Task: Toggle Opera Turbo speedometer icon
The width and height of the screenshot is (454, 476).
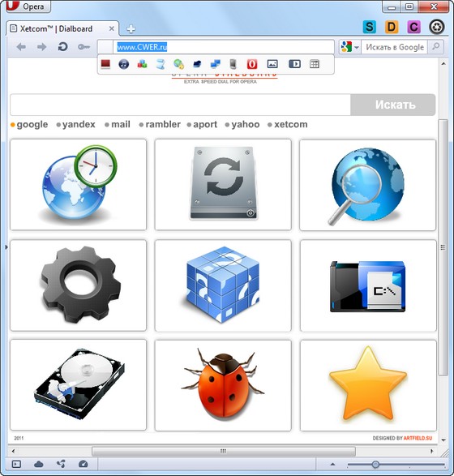Action: pyautogui.click(x=84, y=464)
